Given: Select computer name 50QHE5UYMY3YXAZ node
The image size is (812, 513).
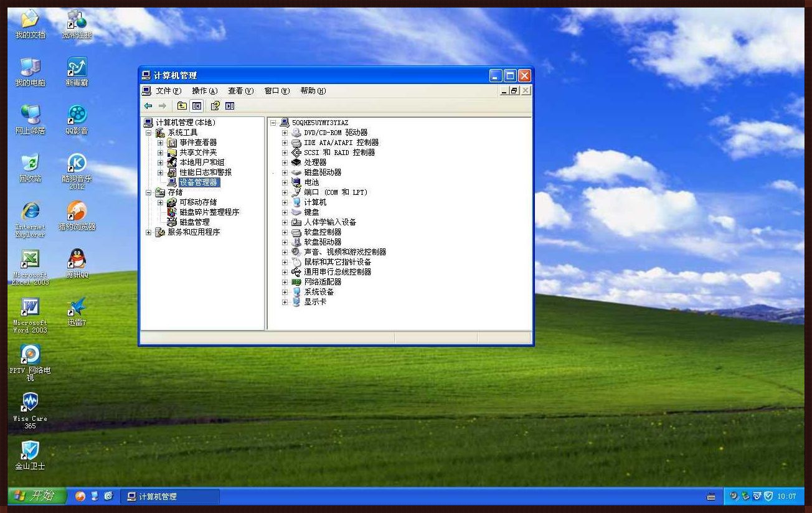Looking at the screenshot, I should [320, 123].
